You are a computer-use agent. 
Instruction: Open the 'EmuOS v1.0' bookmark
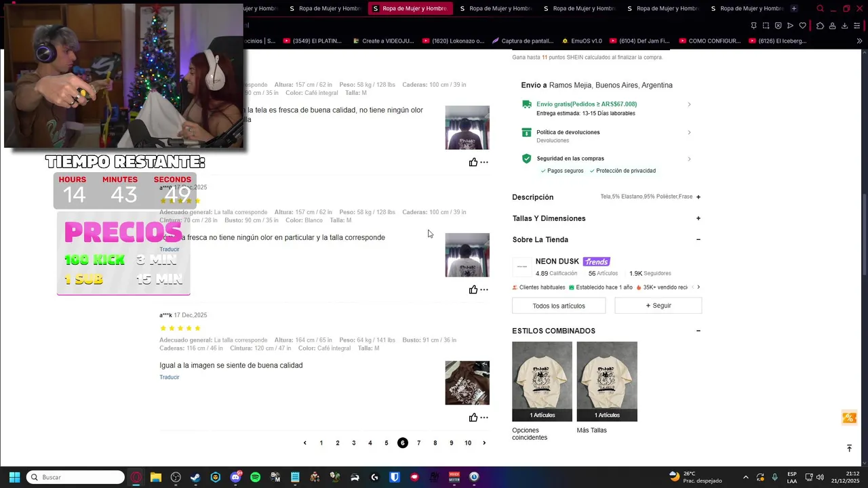click(581, 41)
